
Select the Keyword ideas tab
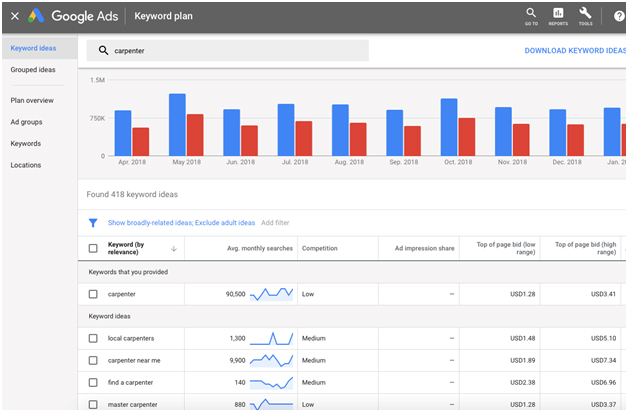pyautogui.click(x=40, y=48)
